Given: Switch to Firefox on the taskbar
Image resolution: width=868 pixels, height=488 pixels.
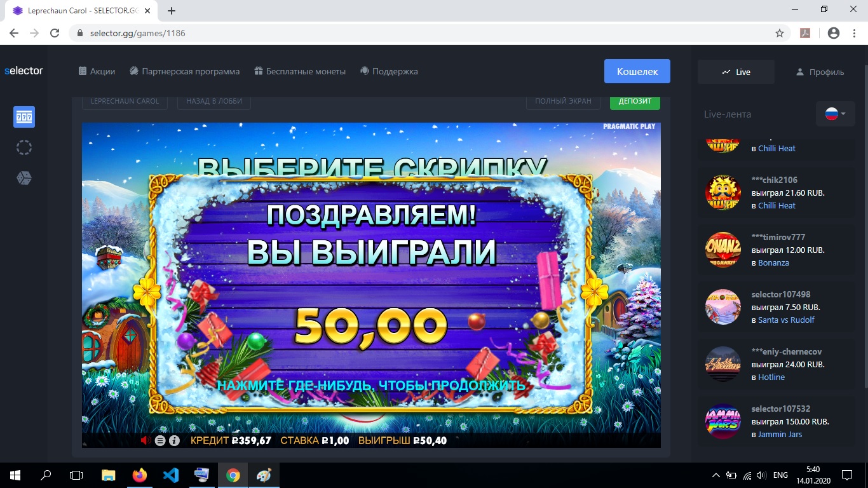Looking at the screenshot, I should pyautogui.click(x=140, y=475).
